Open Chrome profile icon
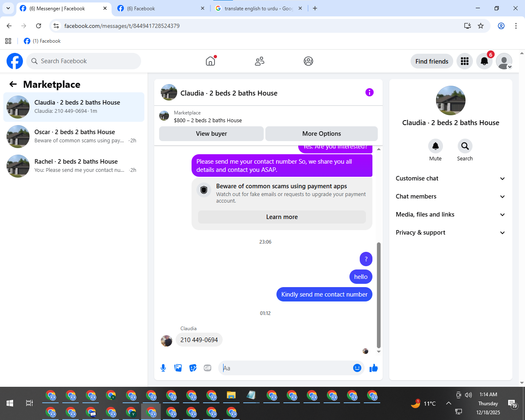Viewport: 525px width, 420px height. [x=501, y=26]
